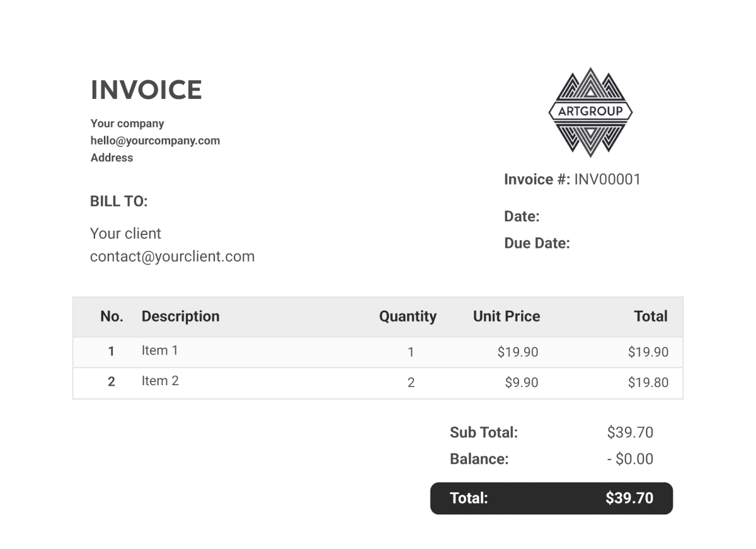Click the Sub Total amount $39.70
This screenshot has width=756, height=549.
click(630, 432)
